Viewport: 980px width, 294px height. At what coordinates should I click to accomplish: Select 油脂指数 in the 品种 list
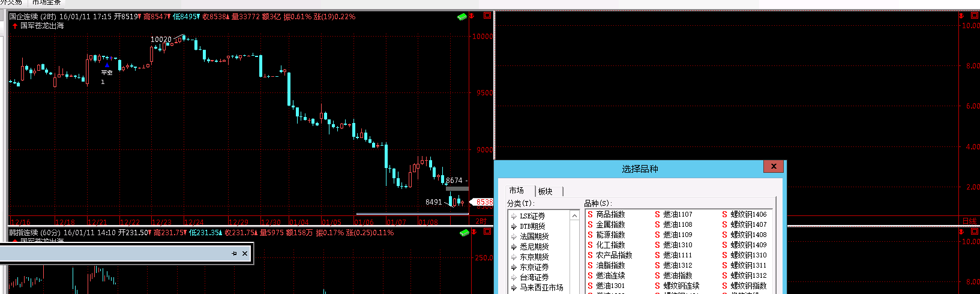point(610,265)
